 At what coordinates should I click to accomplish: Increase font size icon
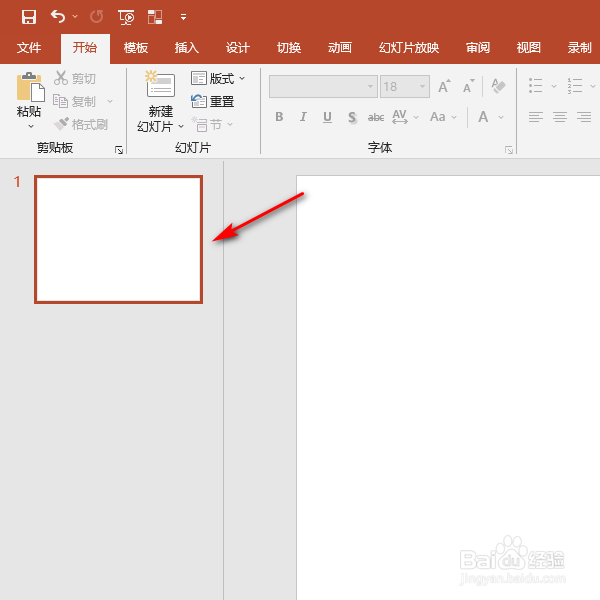[x=444, y=86]
